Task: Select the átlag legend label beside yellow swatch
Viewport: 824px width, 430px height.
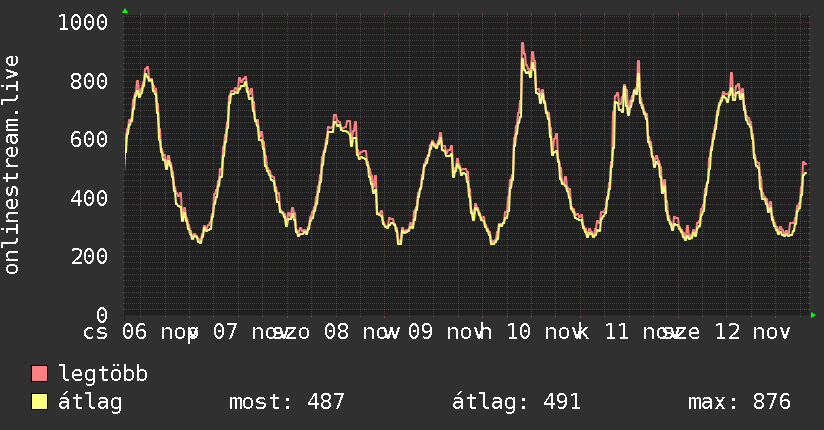Action: 90,402
